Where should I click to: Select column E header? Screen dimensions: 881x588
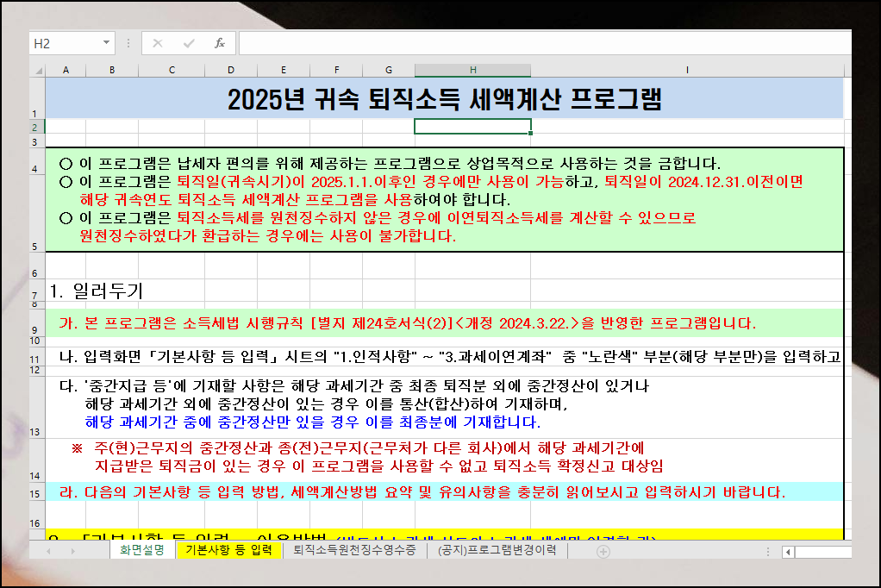click(283, 71)
